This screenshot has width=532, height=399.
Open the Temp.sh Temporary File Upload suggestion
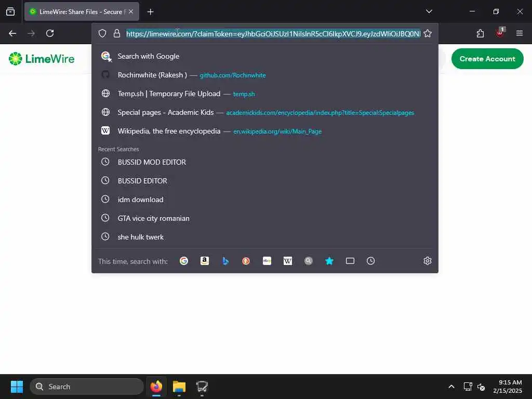point(264,94)
